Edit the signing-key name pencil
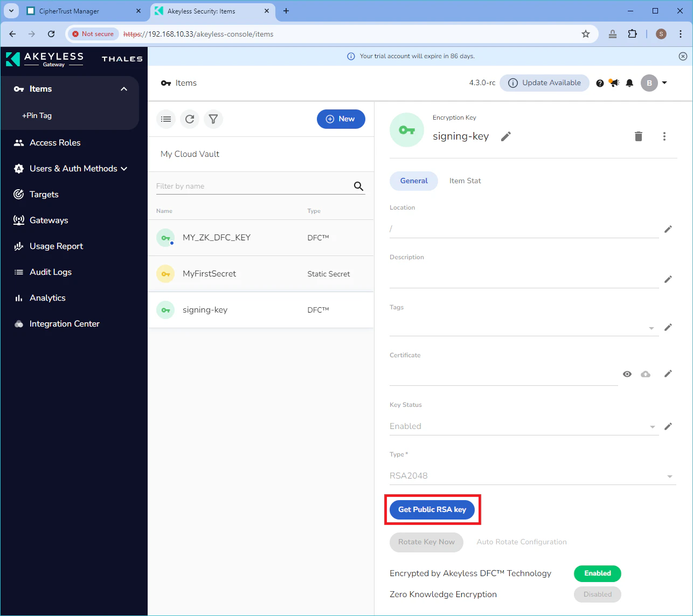Viewport: 693px width, 616px height. [x=505, y=136]
